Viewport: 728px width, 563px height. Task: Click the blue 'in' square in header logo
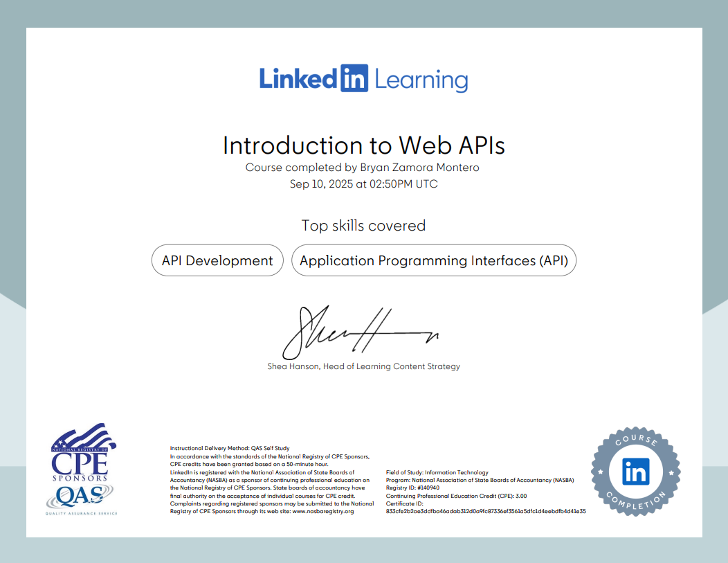pos(354,79)
